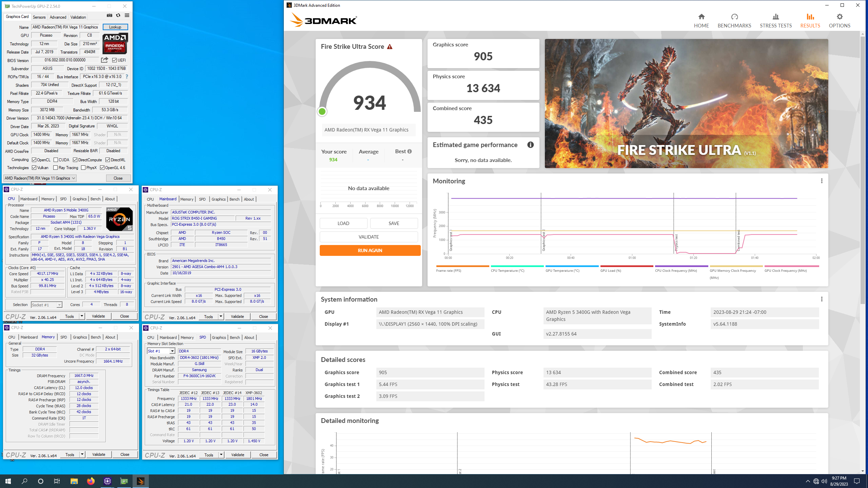Screen dimensions: 868x488
Task: Click the taskbar clock showing 9:27 PM
Action: click(839, 481)
